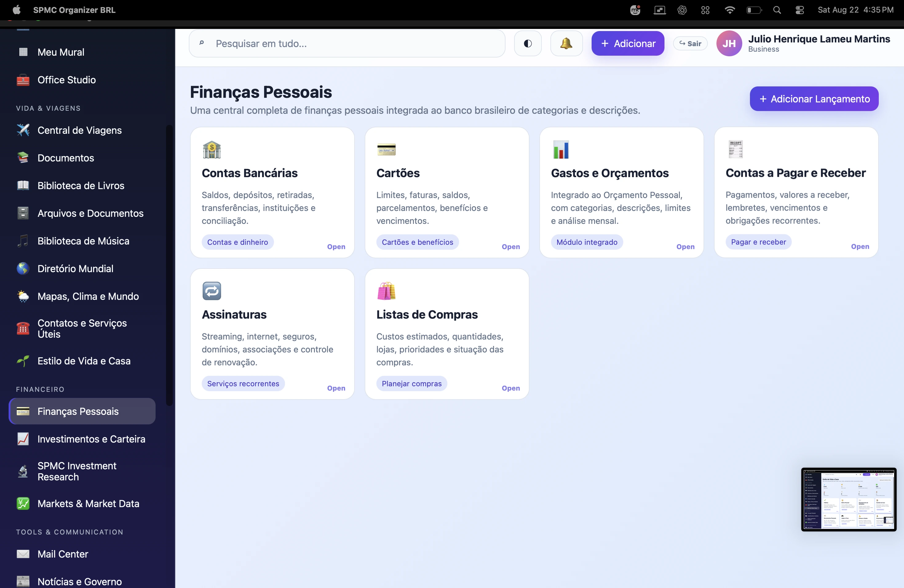Go to Meu Mural in the sidebar

pos(82,52)
